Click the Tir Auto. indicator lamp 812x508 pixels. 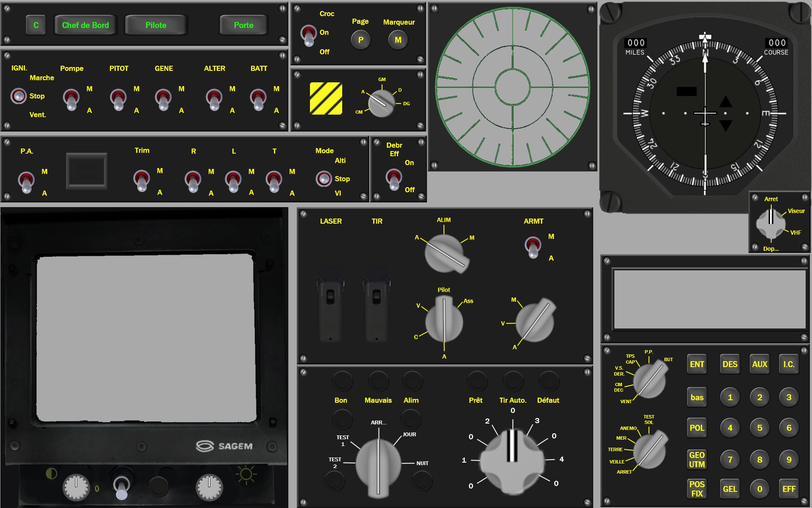click(513, 381)
